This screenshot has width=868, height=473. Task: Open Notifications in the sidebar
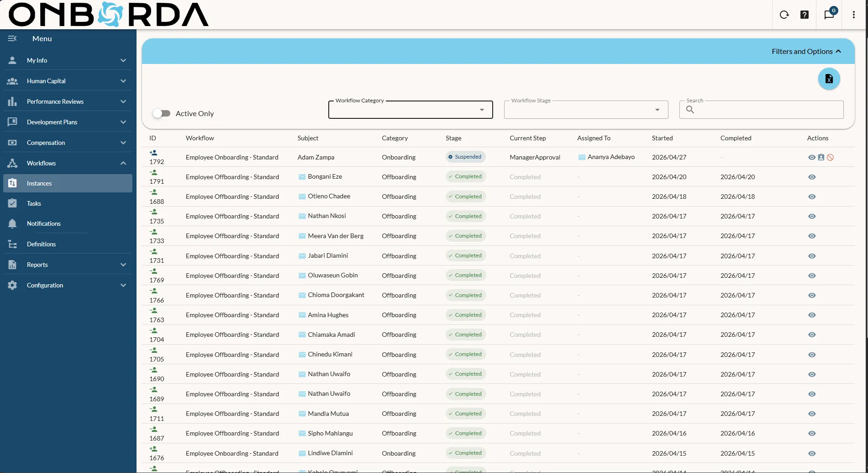click(x=68, y=223)
